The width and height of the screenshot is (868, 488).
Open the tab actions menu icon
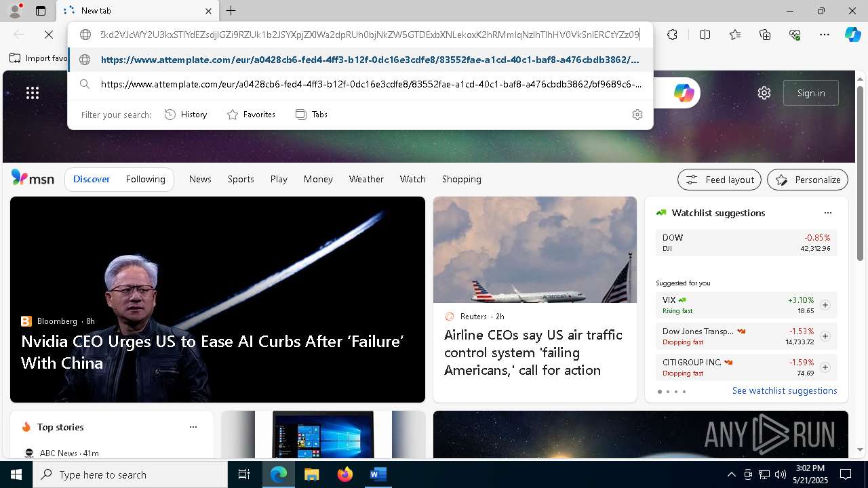(41, 11)
